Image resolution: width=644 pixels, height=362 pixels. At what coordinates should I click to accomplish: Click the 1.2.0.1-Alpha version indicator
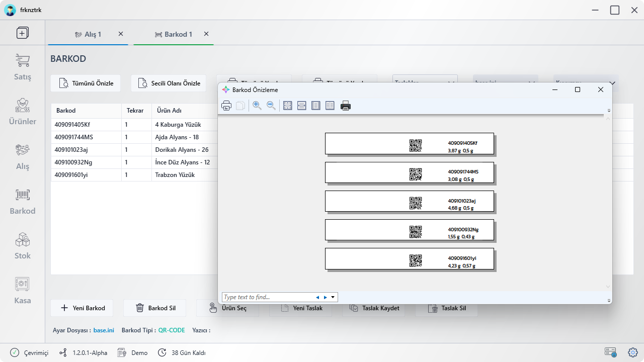coord(83,353)
